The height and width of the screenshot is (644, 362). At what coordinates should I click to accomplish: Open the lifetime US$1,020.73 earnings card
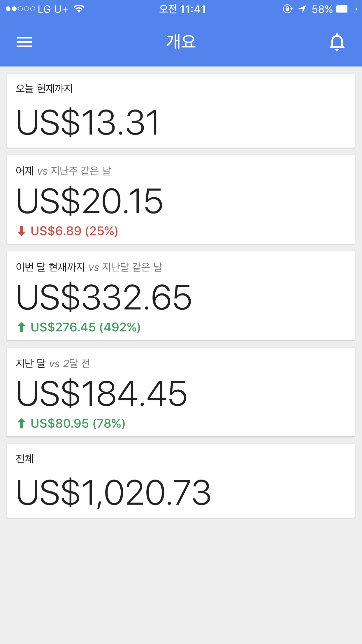coord(181,481)
